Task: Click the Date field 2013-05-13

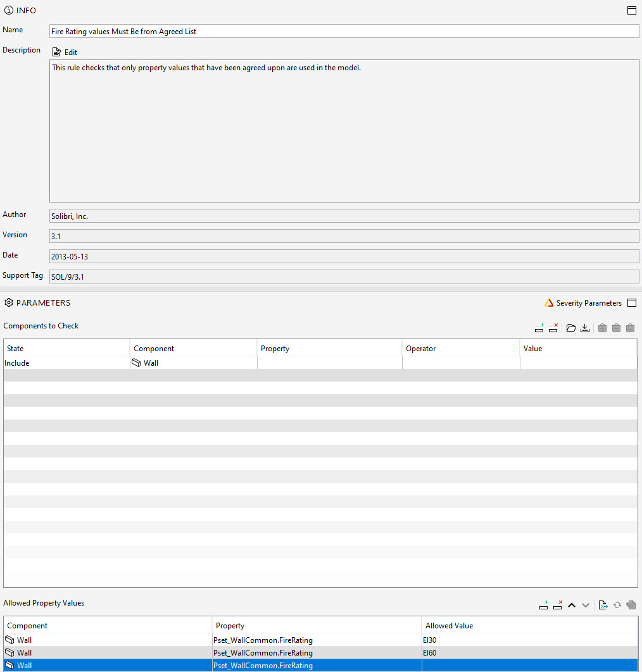Action: click(x=344, y=256)
